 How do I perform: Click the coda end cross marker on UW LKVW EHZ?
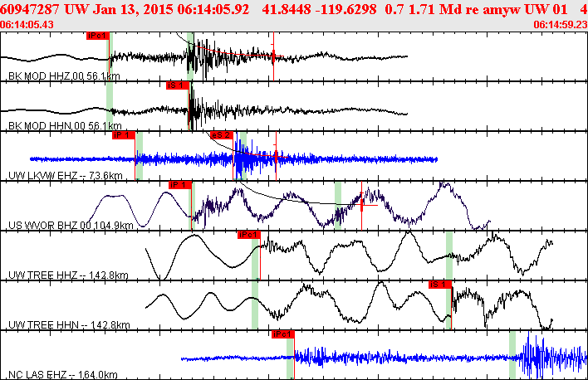click(276, 156)
